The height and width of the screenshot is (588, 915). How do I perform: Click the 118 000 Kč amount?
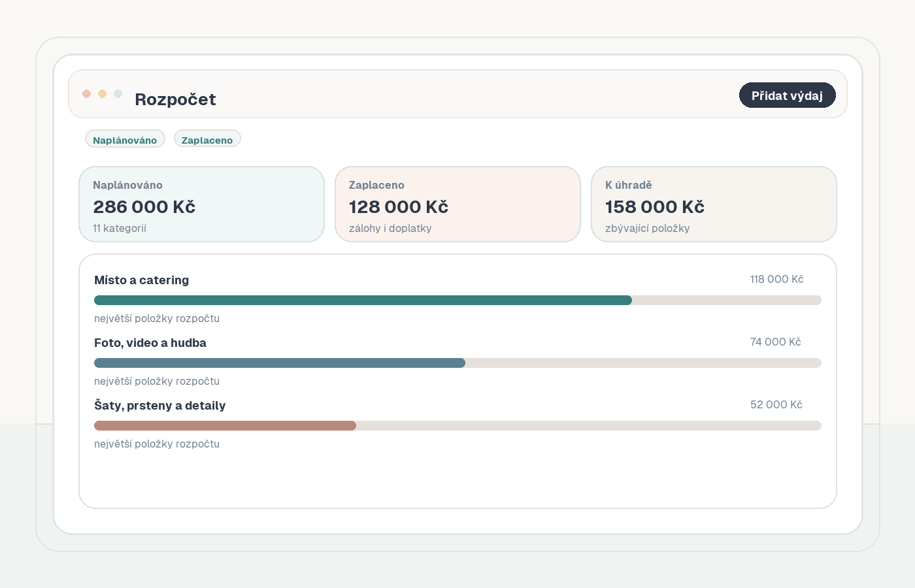coord(776,280)
